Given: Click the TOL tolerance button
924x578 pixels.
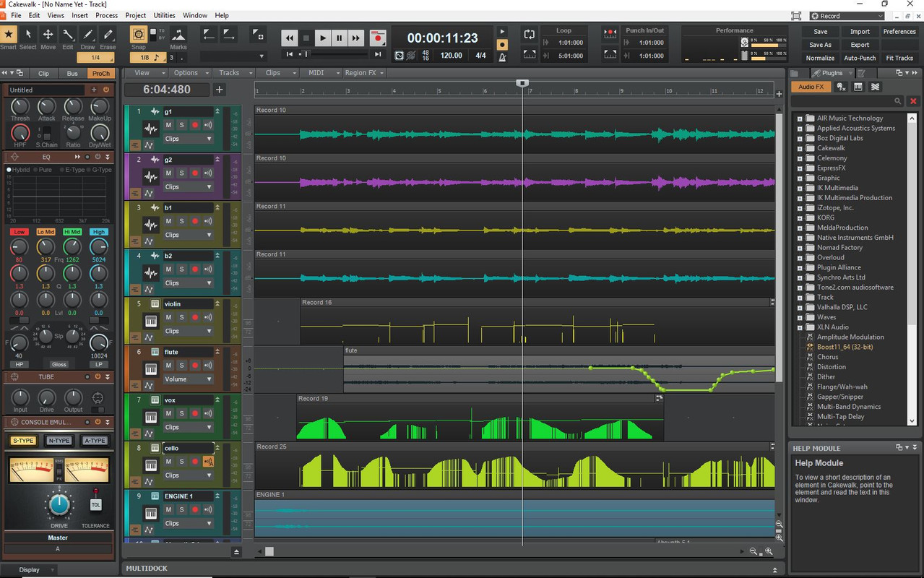Looking at the screenshot, I should pos(95,504).
